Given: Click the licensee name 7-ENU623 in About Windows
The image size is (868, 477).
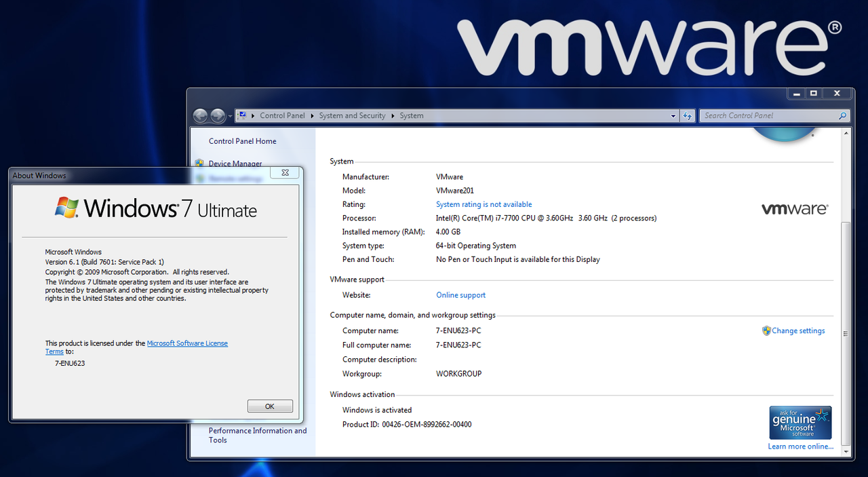Looking at the screenshot, I should pyautogui.click(x=70, y=363).
